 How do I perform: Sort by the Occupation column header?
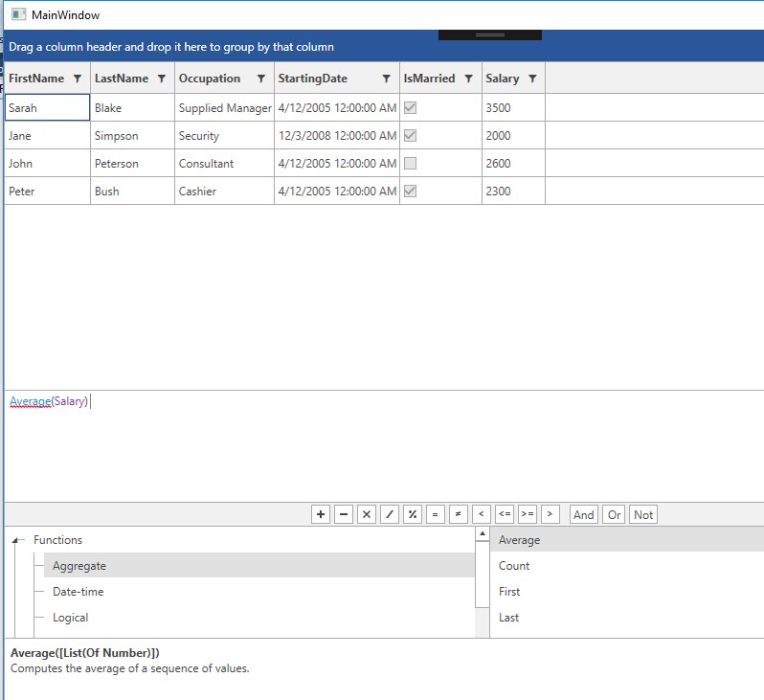coord(210,79)
